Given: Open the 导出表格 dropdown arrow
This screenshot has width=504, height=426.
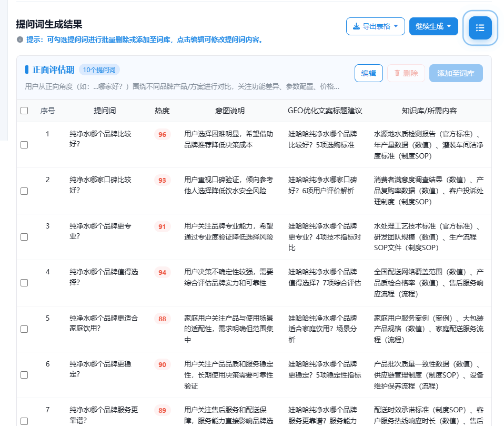Looking at the screenshot, I should point(396,26).
